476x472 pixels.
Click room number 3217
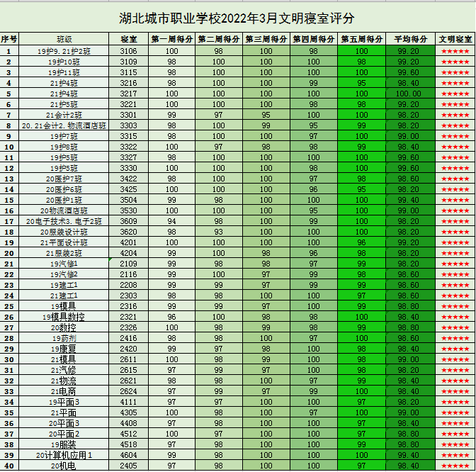tap(128, 94)
